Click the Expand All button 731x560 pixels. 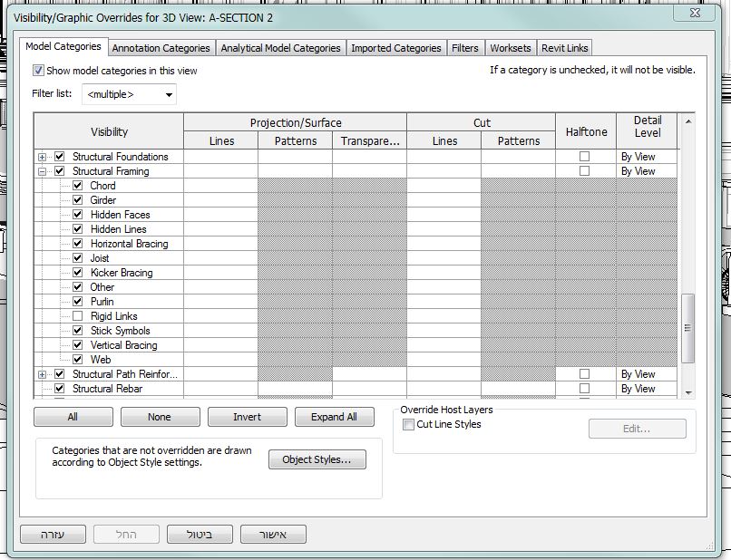(335, 417)
